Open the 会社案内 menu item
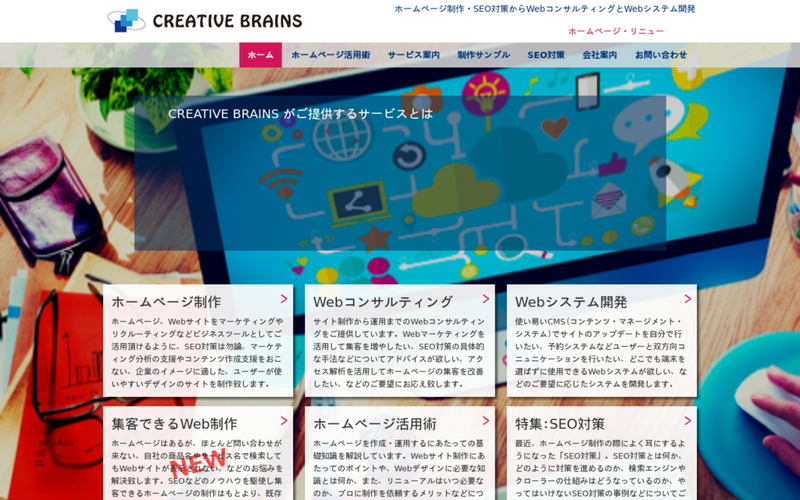Screen dimensions: 800x500 point(600,55)
